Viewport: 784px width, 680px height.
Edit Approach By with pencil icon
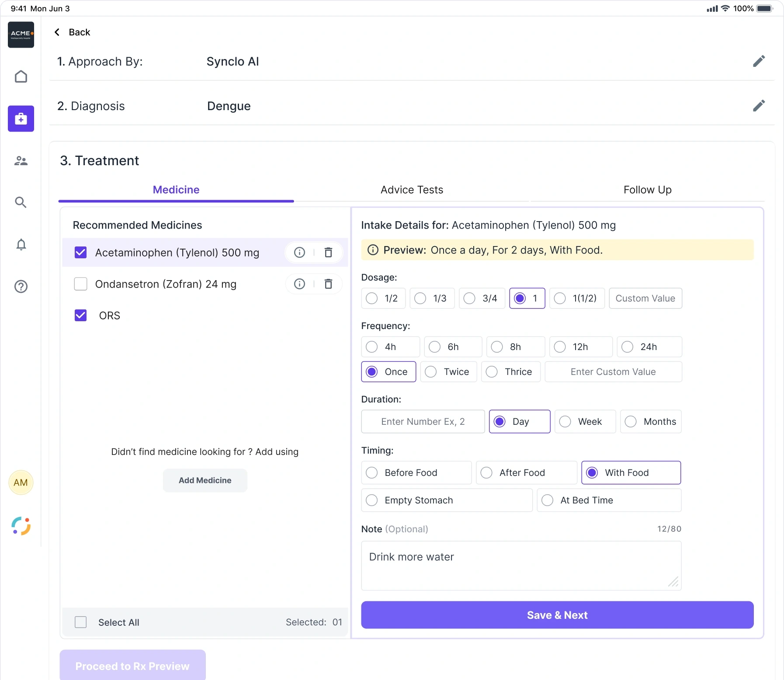[759, 61]
